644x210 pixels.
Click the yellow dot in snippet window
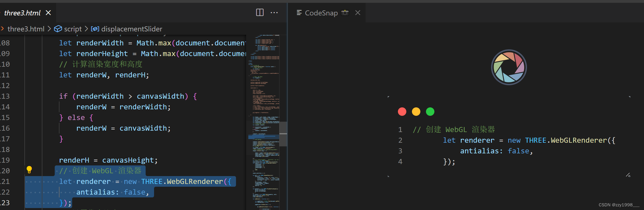coord(416,112)
